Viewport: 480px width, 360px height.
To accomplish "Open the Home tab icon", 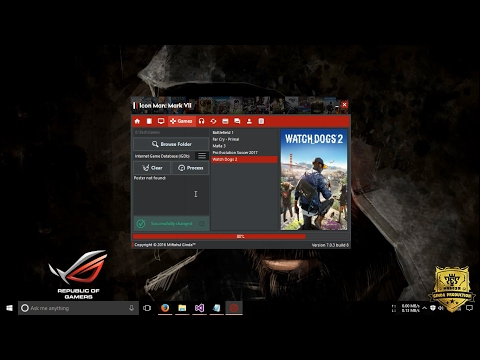I will coord(137,121).
